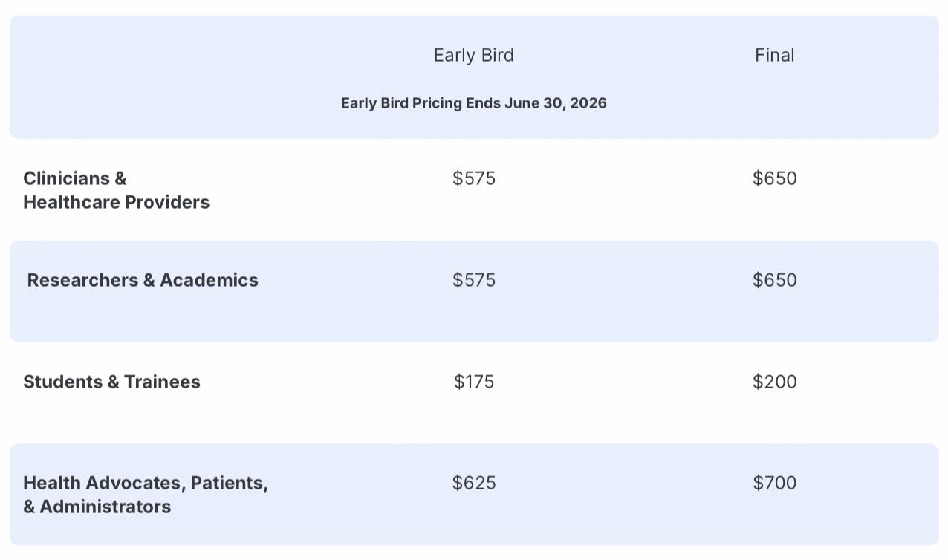Image resolution: width=948 pixels, height=560 pixels.
Task: Select the $700 Final price
Action: click(x=774, y=483)
